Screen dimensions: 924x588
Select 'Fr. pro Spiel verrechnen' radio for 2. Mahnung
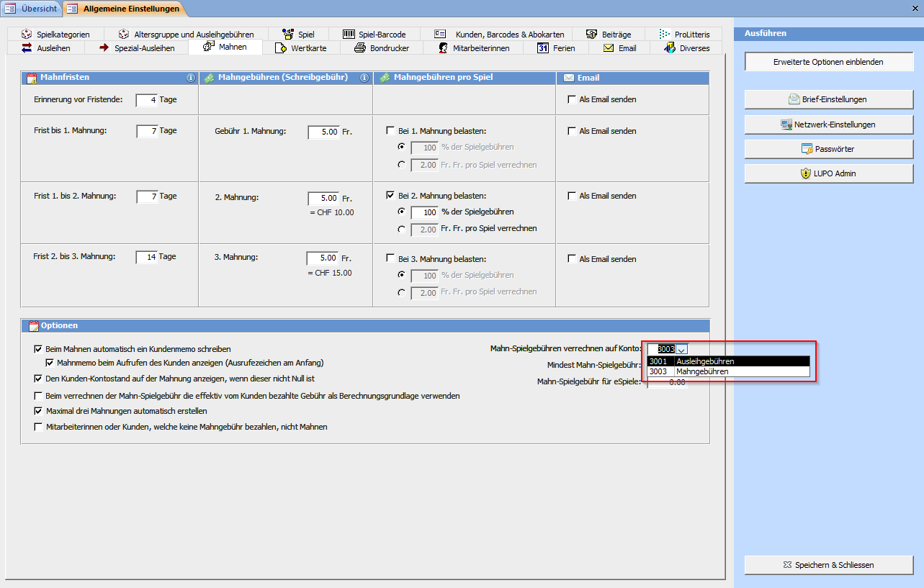coord(401,229)
